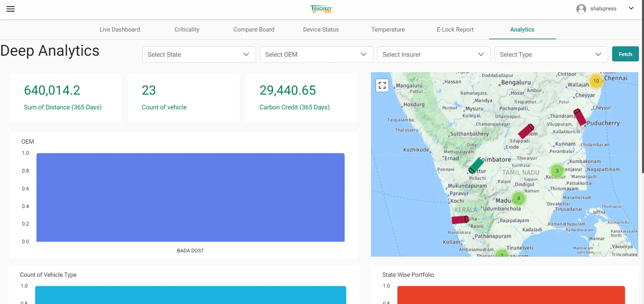Open the hamburger navigation menu
The height and width of the screenshot is (304, 644).
coord(11,9)
